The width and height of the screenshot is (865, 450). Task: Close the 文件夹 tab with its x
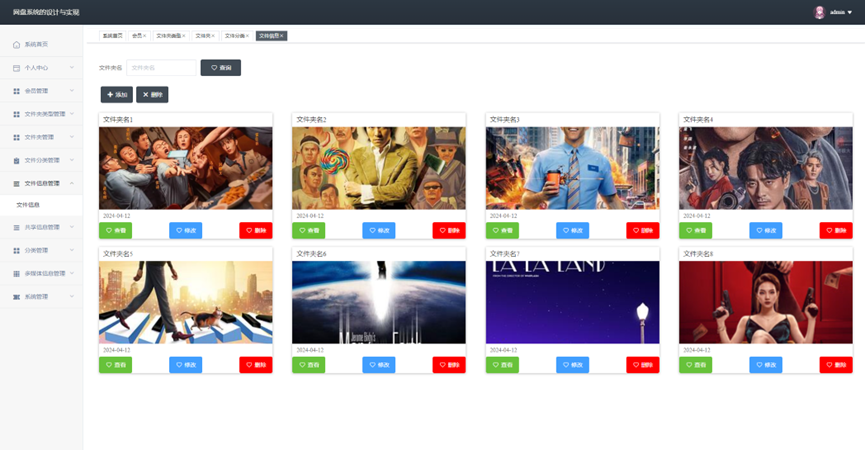coord(213,36)
